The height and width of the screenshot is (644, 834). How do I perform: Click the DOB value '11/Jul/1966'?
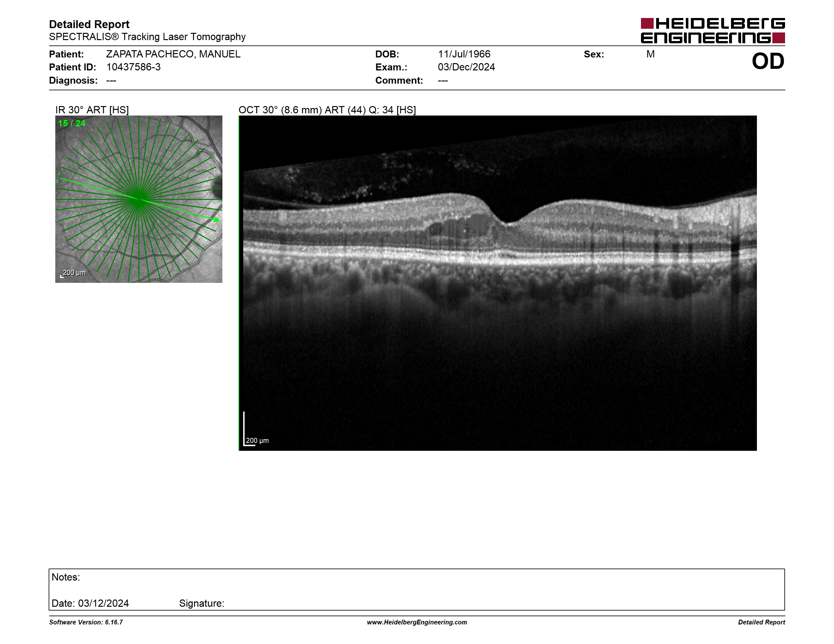(464, 54)
